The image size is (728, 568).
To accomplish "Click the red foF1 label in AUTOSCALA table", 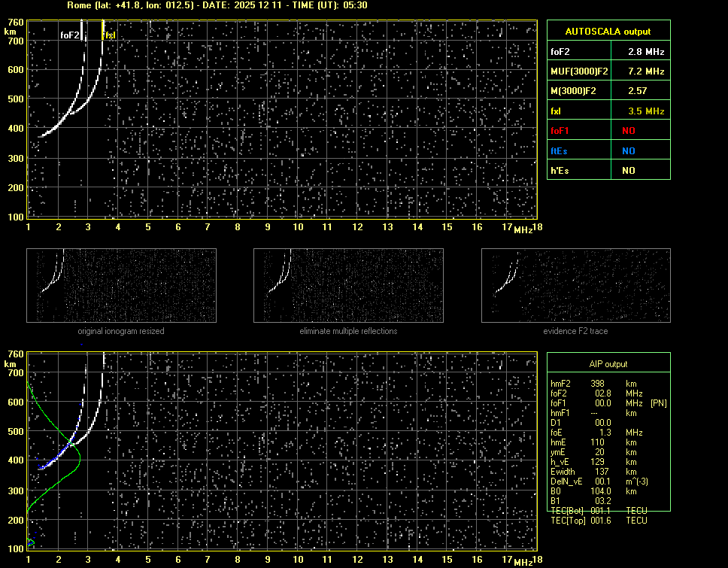I will click(x=560, y=131).
